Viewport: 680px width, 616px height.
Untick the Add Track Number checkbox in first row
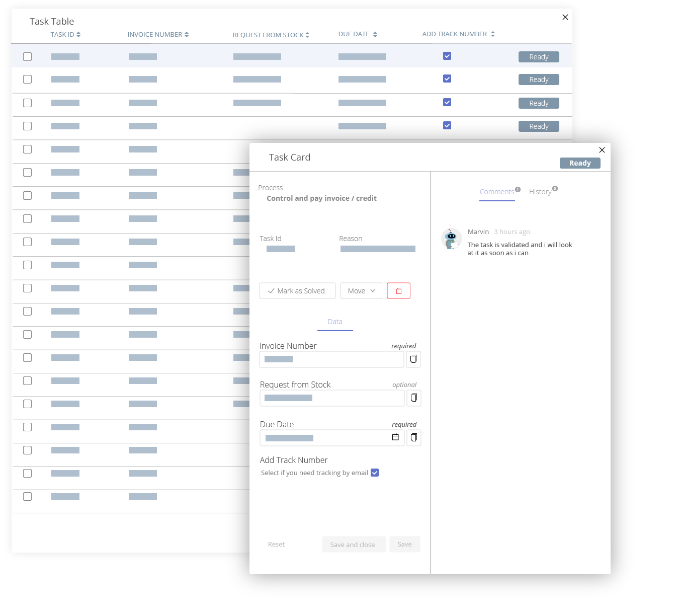(x=447, y=56)
